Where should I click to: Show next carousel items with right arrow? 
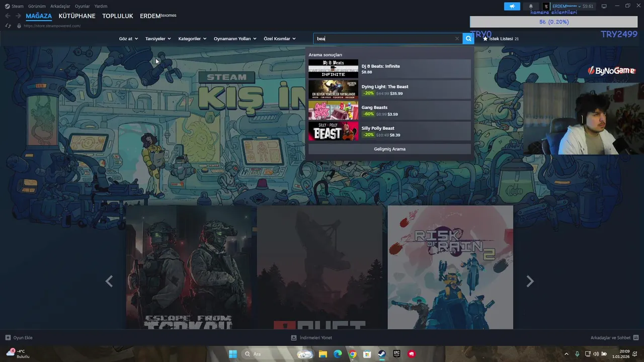pyautogui.click(x=530, y=281)
